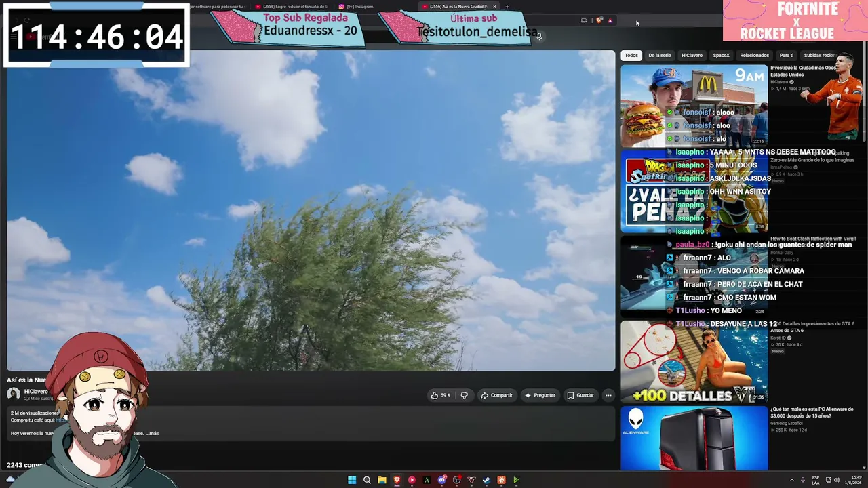Select the 'Todos' filter chip

coord(631,55)
